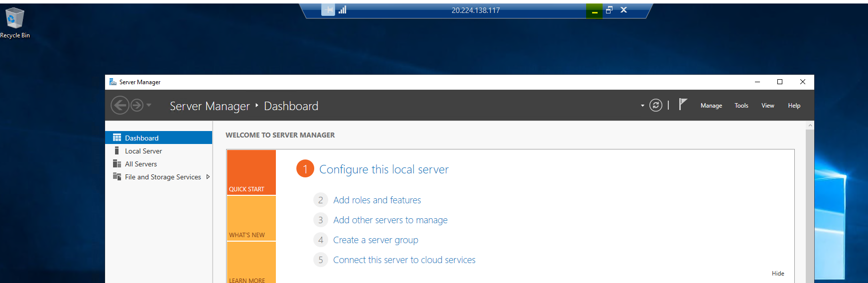868x283 pixels.
Task: Select Dashboard in the left pane
Action: point(159,138)
